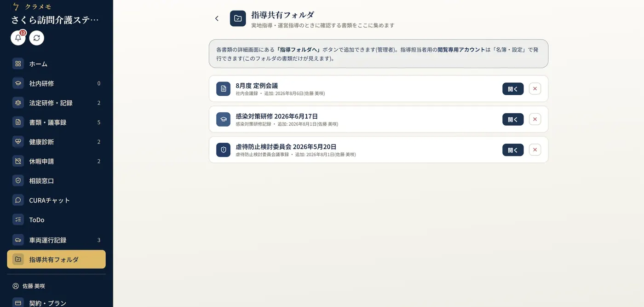Click the 指導共有フォルダ page heading
Viewport: 644px width, 307px height.
[283, 15]
